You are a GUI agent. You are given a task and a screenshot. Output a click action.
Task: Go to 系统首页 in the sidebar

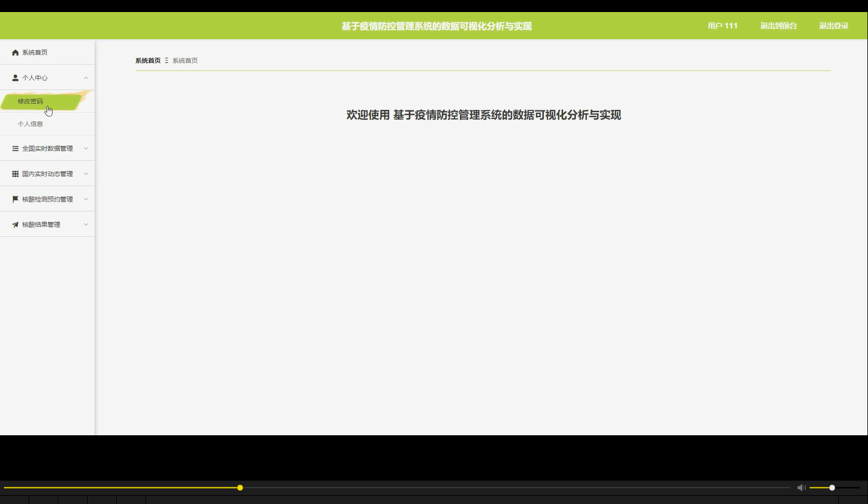click(35, 53)
